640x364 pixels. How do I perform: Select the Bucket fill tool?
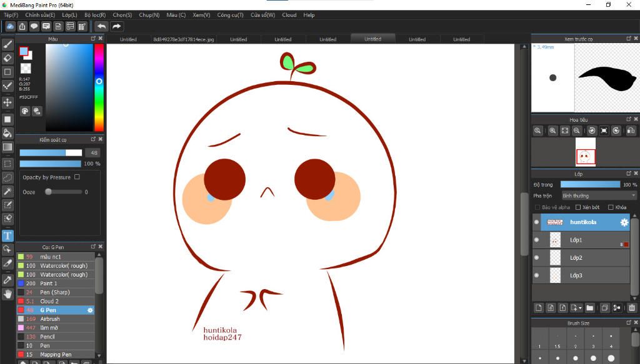tap(7, 133)
